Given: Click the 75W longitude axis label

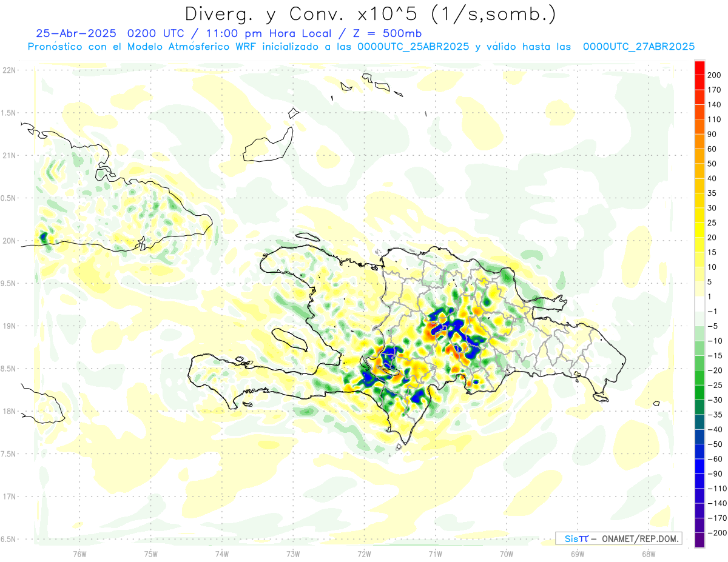Looking at the screenshot, I should (150, 554).
